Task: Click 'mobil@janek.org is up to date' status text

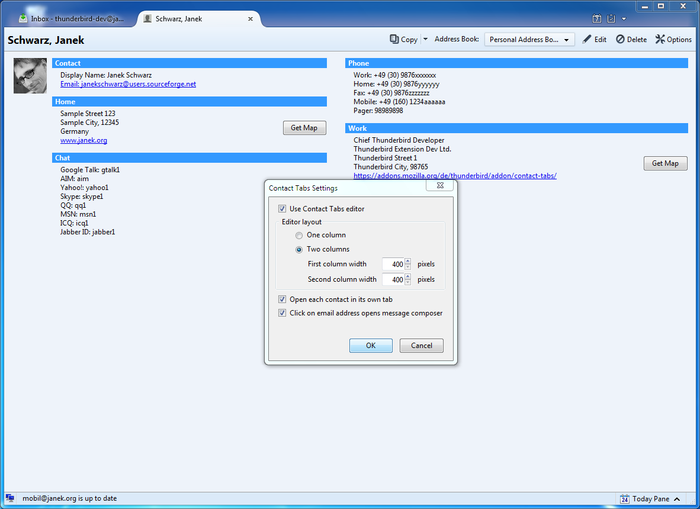Action: 70,498
